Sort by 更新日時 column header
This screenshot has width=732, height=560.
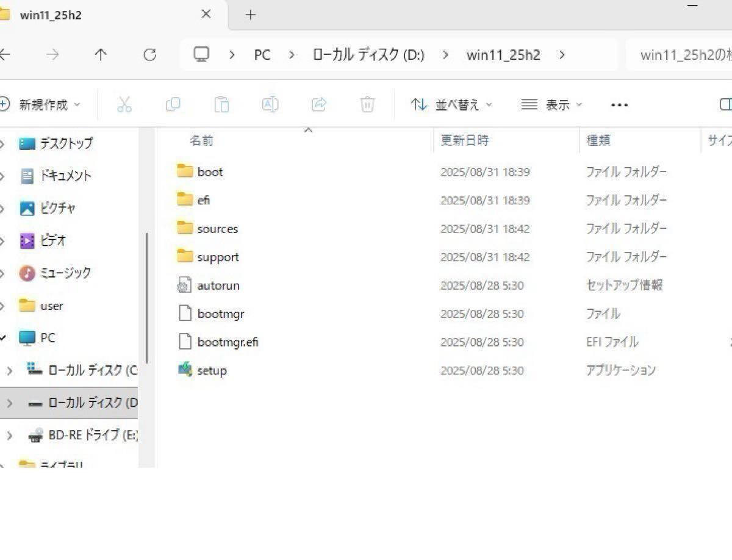point(465,140)
